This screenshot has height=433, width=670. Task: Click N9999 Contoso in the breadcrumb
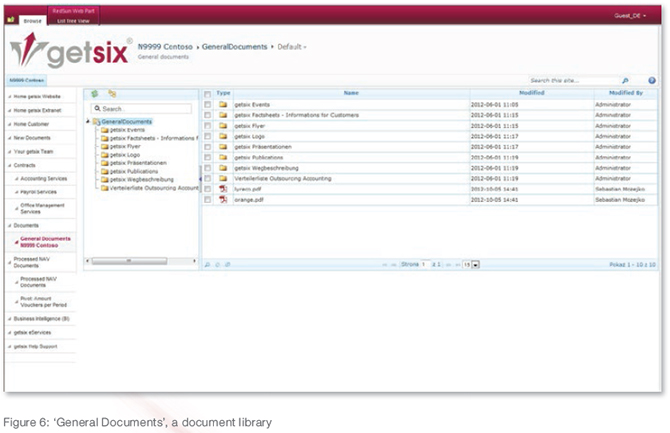[165, 47]
